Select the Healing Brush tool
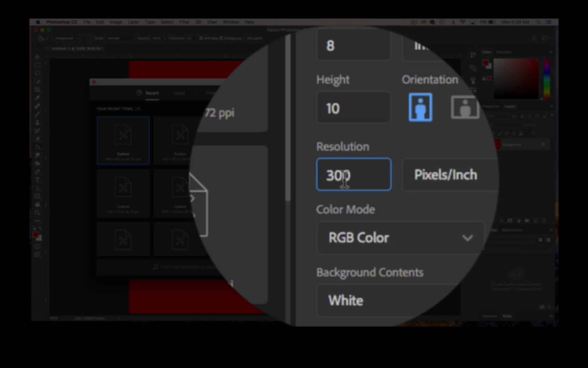Viewport: 588px width, 368px height. [37, 106]
